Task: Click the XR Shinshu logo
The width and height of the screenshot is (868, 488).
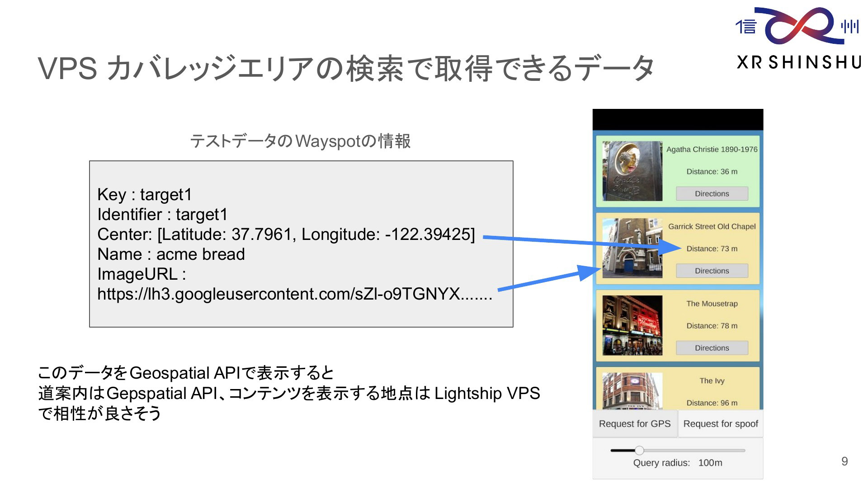Action: [798, 38]
